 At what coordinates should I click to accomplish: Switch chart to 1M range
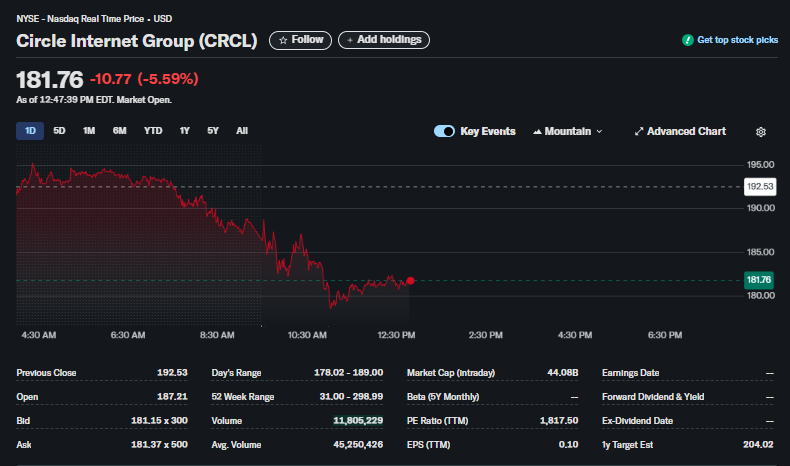point(89,130)
